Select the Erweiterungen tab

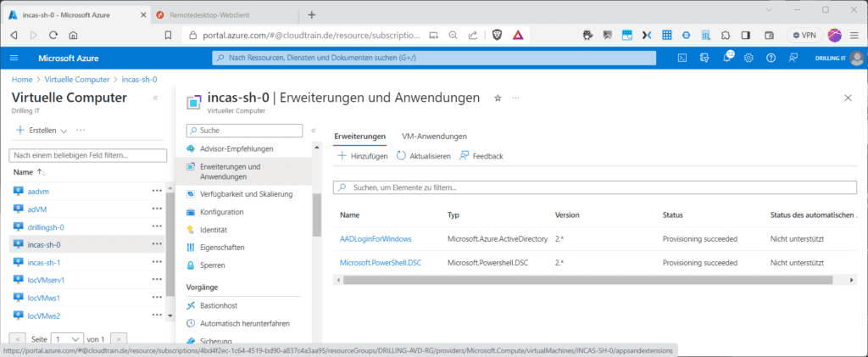(359, 137)
